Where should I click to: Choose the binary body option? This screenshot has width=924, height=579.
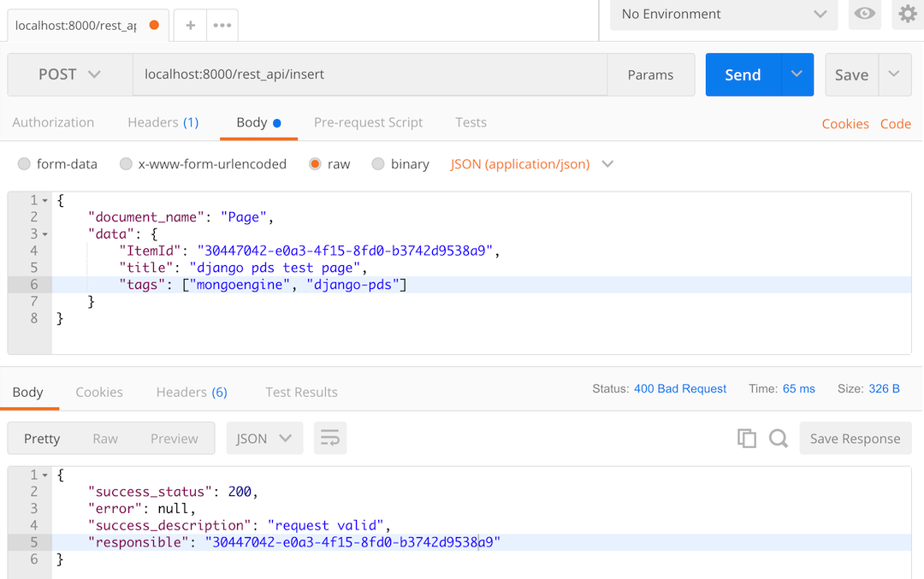pos(378,164)
